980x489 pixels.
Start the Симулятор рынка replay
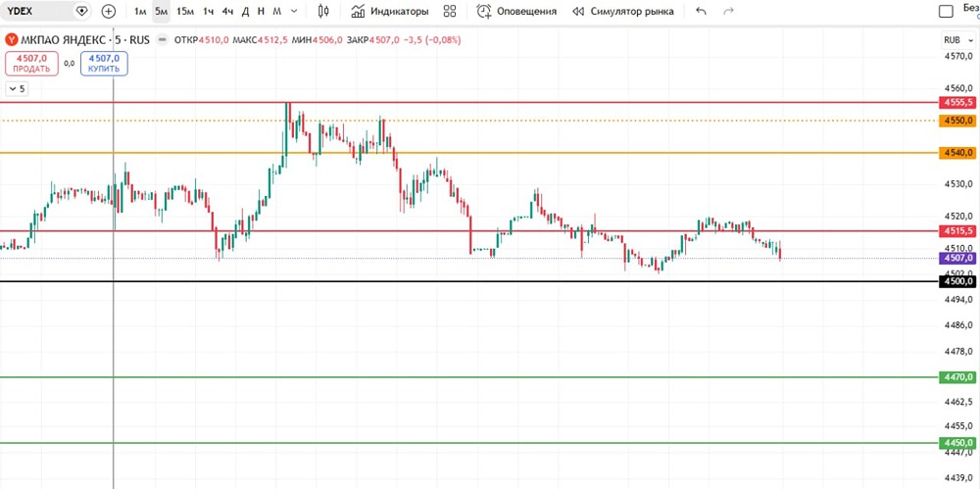tap(623, 11)
